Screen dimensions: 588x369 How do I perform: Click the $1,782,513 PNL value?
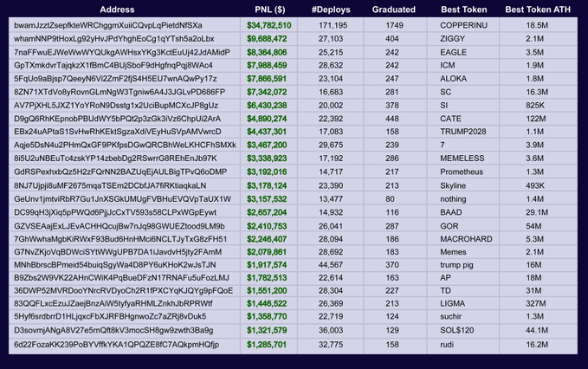coord(267,278)
